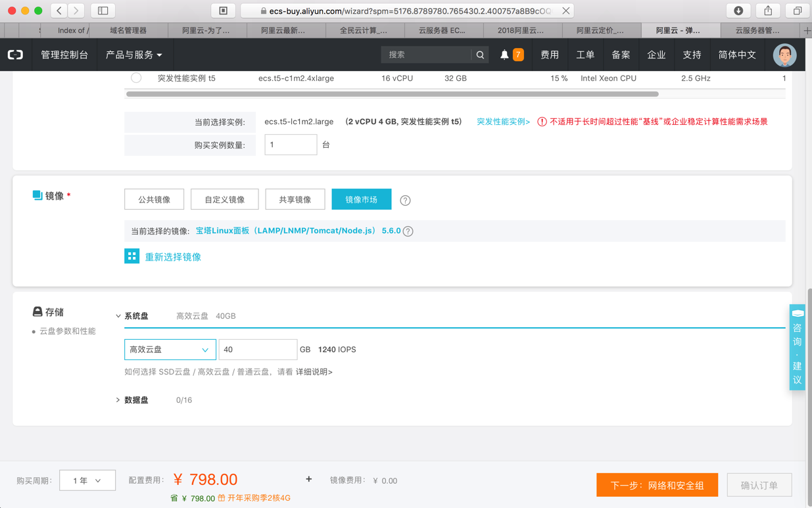The image size is (812, 508).
Task: Open the 宝塔Linux面板 image link
Action: click(298, 231)
